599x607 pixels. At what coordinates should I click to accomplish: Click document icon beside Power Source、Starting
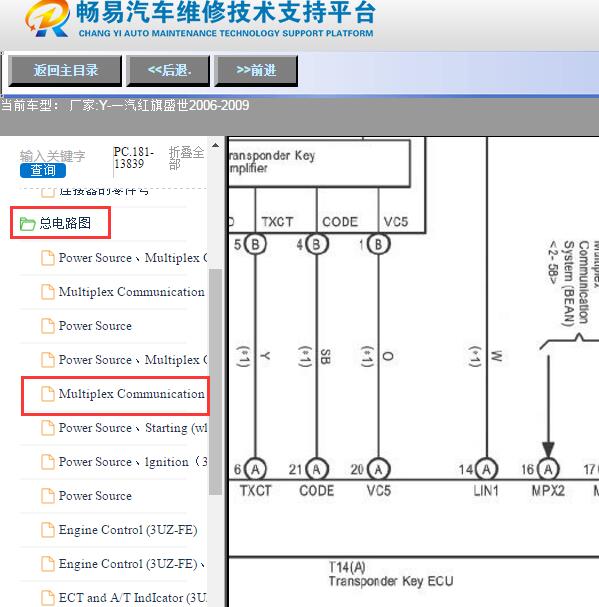click(48, 428)
